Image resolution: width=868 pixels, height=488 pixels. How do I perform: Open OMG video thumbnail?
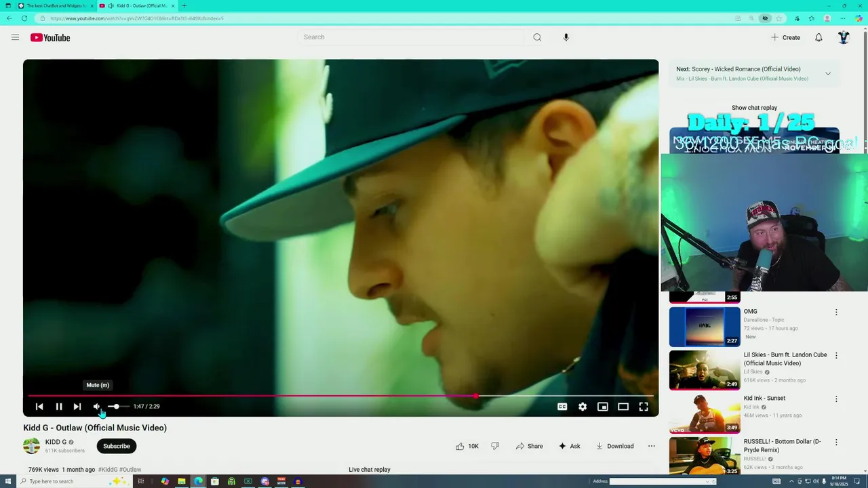(705, 327)
